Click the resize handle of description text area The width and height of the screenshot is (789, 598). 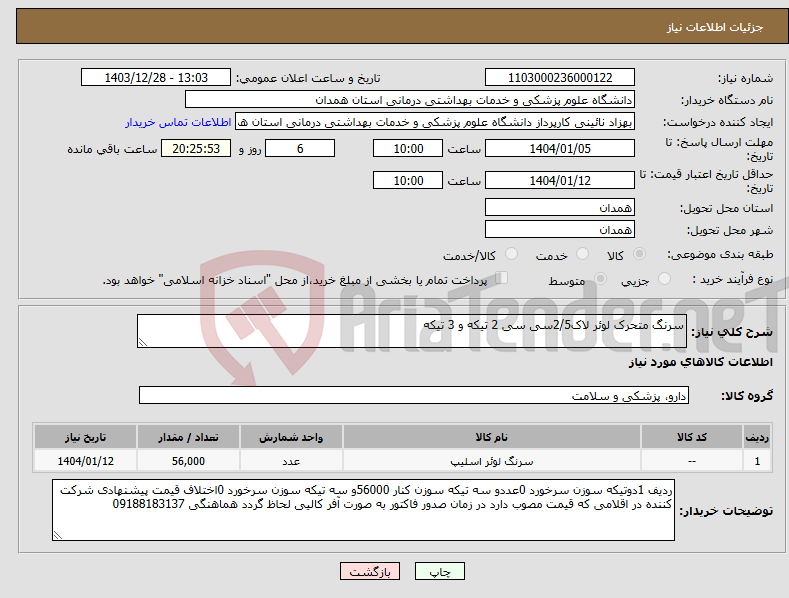(143, 342)
